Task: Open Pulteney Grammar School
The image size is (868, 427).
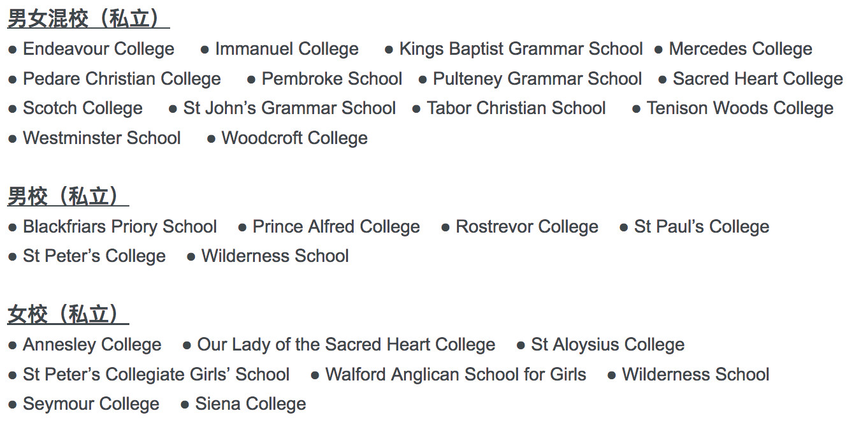Action: (x=537, y=79)
